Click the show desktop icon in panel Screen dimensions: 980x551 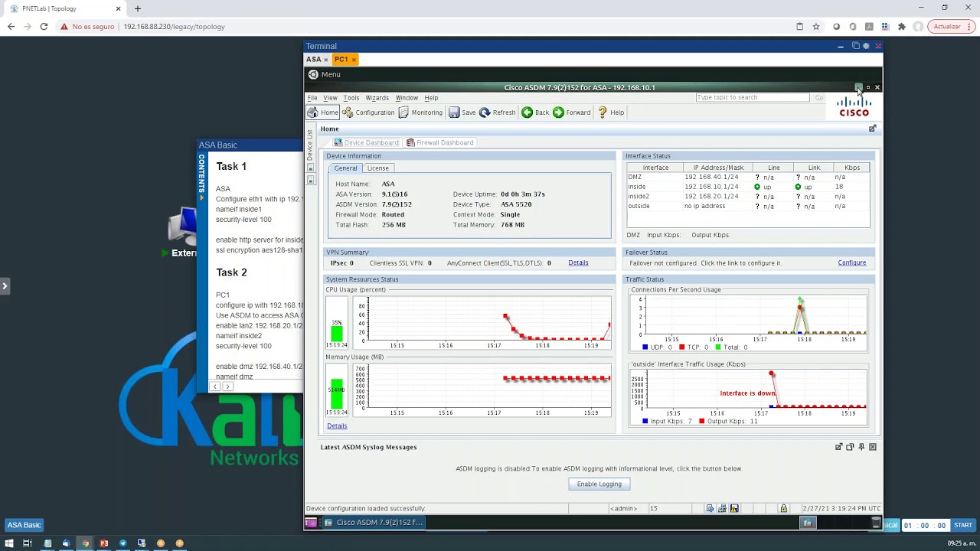311,523
